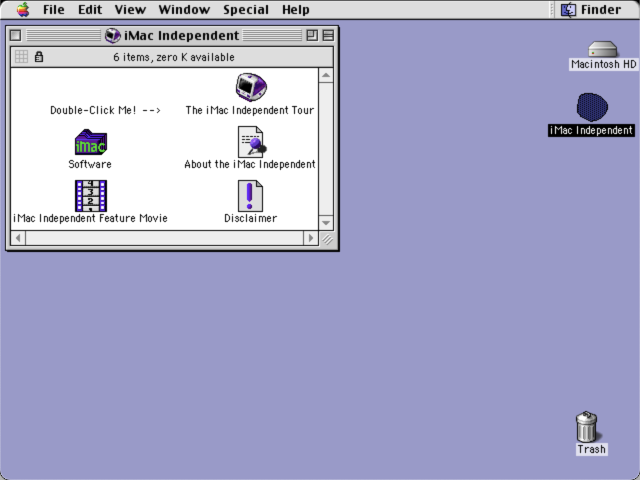This screenshot has width=640, height=480.
Task: Select About the iMac Independent document icon
Action: point(251,142)
